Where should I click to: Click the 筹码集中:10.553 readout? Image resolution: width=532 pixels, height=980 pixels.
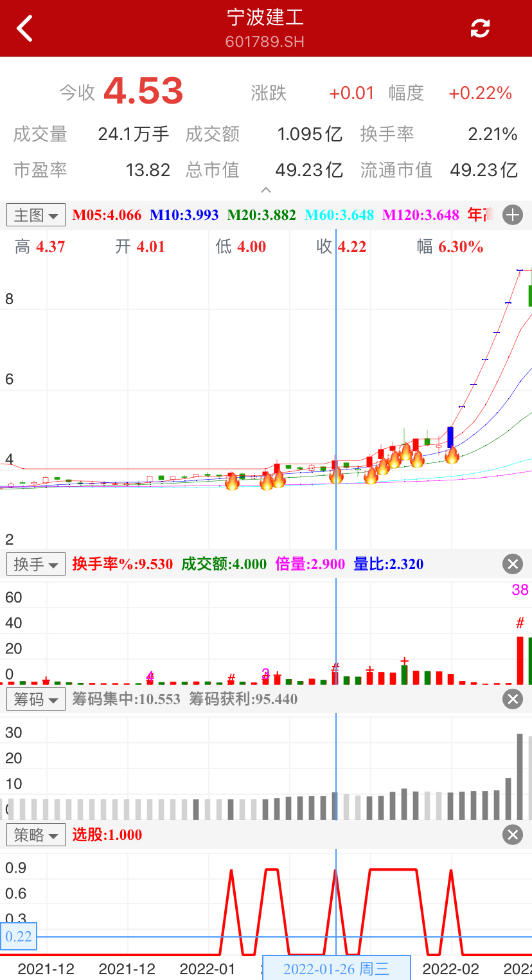pos(127,699)
